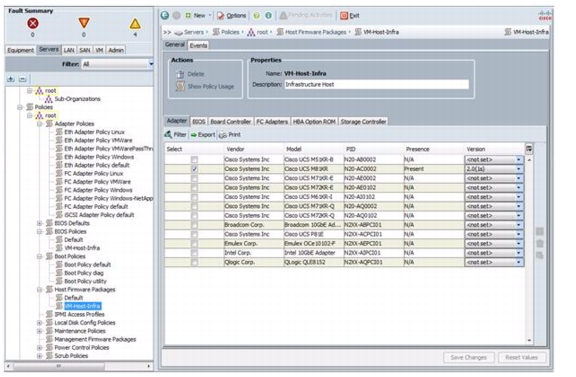This screenshot has width=576, height=377.
Task: Switch to the HBA Option ROM tab
Action: (x=314, y=122)
